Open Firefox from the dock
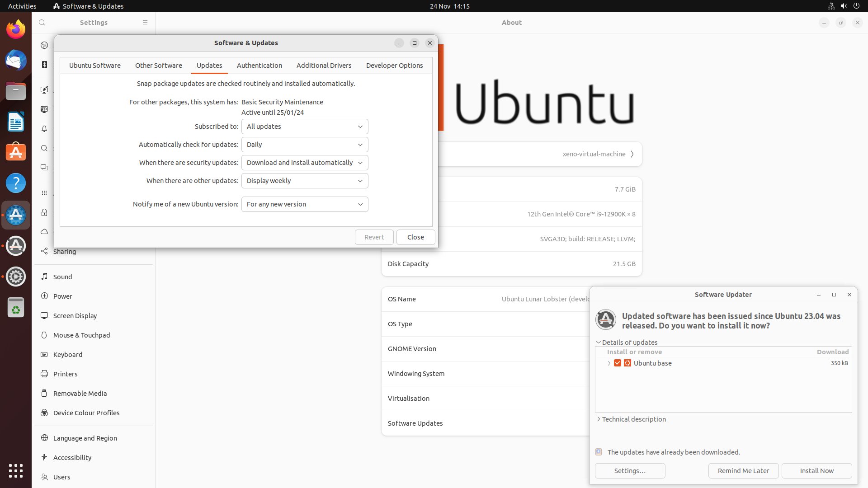The height and width of the screenshot is (488, 868). (16, 28)
